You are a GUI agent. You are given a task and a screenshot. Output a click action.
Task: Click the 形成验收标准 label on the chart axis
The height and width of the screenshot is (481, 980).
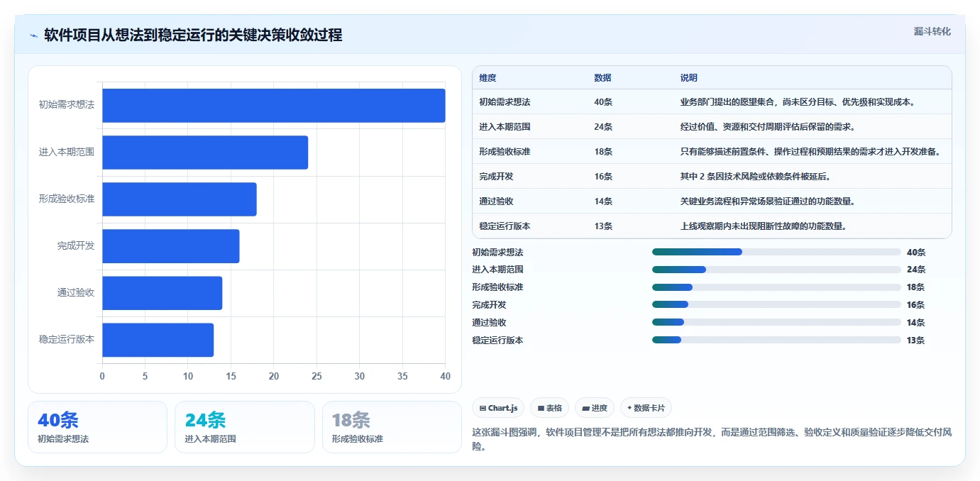point(67,199)
